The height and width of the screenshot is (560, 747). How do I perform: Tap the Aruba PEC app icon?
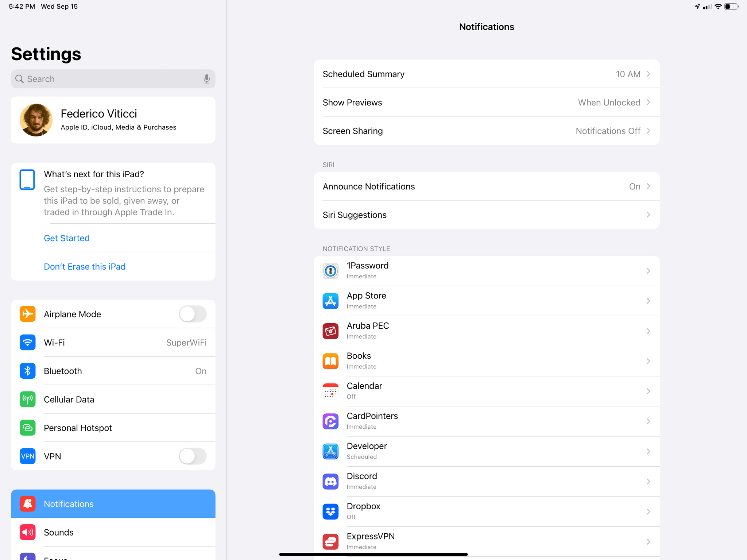[330, 331]
